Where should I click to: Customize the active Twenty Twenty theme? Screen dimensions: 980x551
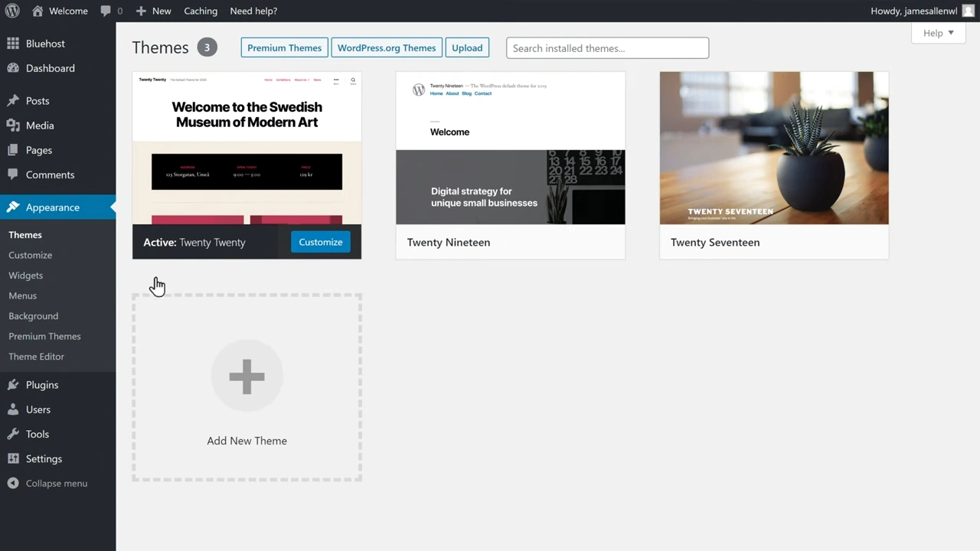[320, 242]
